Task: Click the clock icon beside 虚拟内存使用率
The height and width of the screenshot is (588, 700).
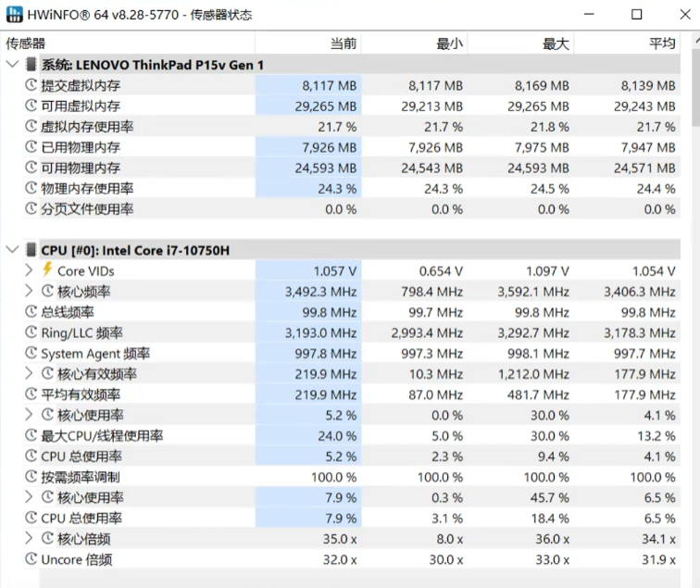Action: (x=31, y=126)
